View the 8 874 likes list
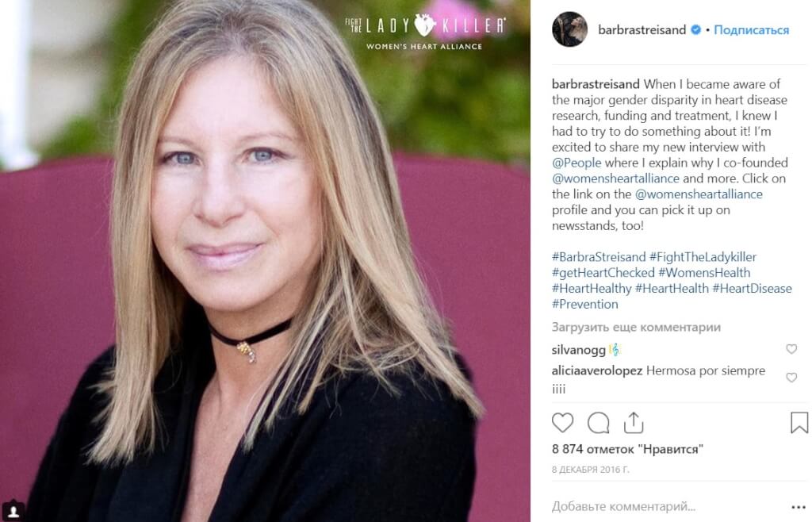The width and height of the screenshot is (812, 522). coord(627,449)
